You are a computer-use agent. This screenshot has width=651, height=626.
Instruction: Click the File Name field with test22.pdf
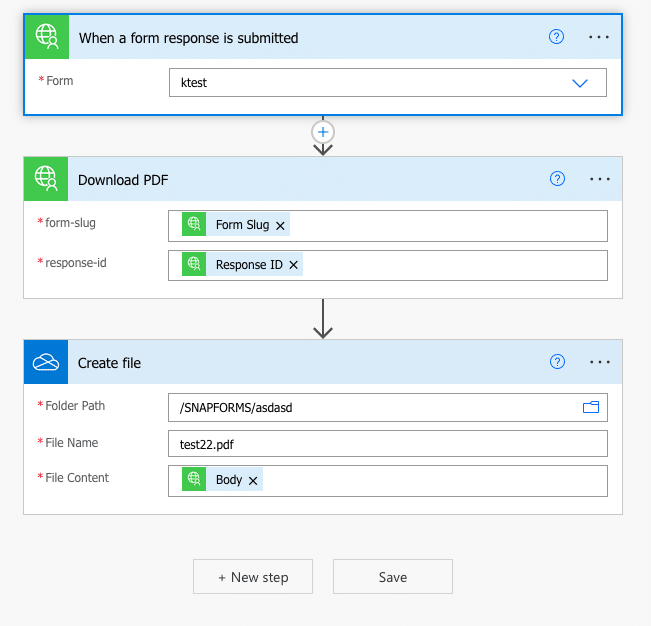point(387,444)
